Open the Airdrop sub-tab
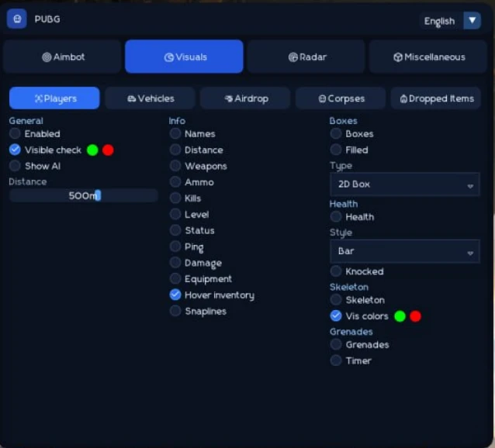495x448 pixels. tap(246, 98)
